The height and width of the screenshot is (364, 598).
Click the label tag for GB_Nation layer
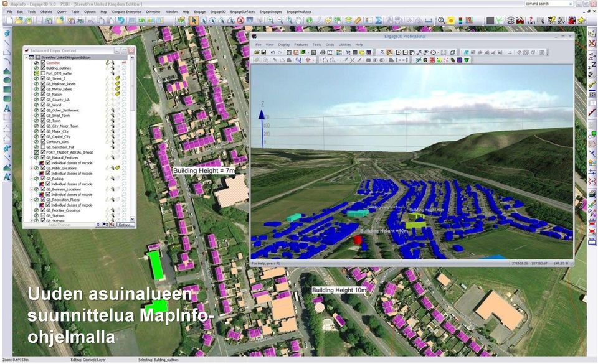point(118,94)
